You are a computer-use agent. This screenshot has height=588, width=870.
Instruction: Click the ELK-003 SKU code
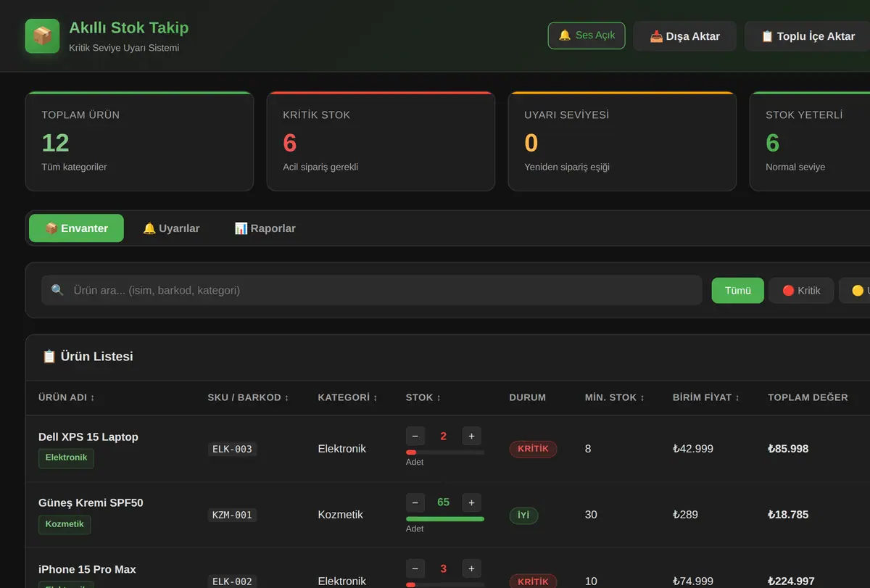(232, 449)
